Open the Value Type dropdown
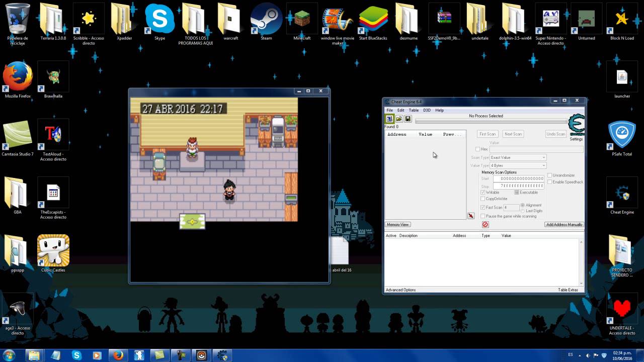 pos(518,165)
